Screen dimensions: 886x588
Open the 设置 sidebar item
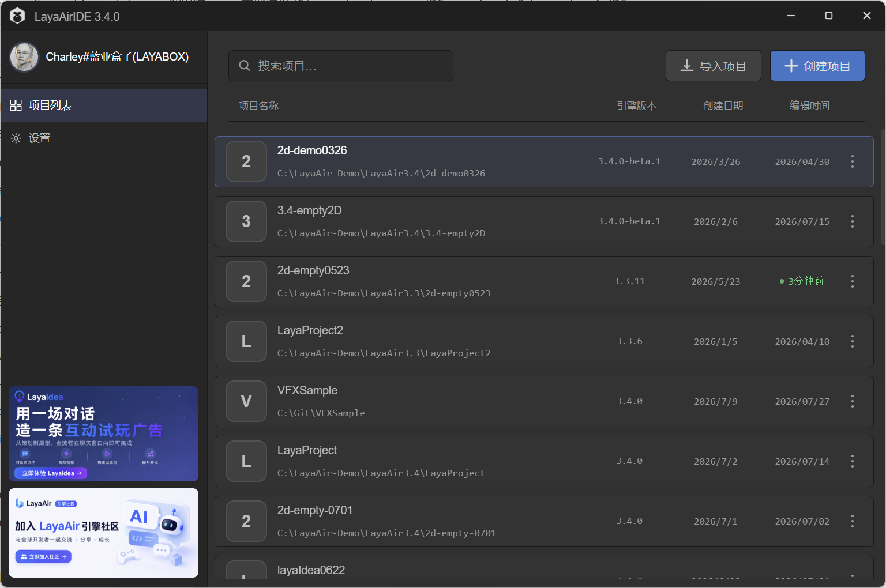[x=104, y=138]
